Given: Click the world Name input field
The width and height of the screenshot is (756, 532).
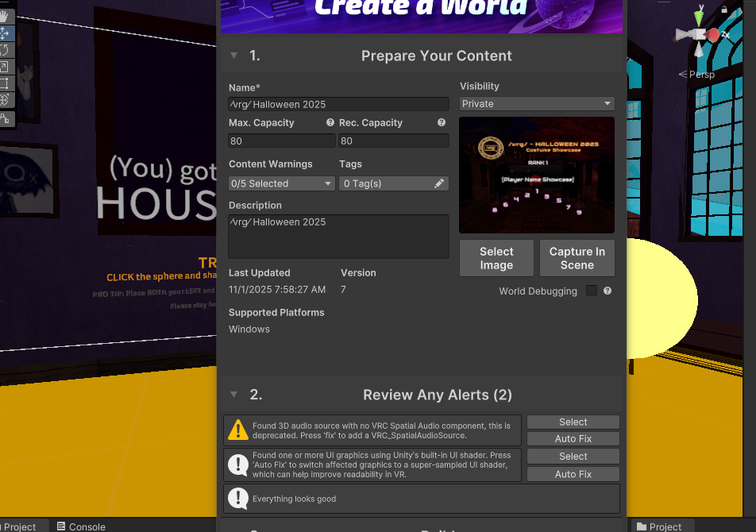Looking at the screenshot, I should pyautogui.click(x=338, y=104).
